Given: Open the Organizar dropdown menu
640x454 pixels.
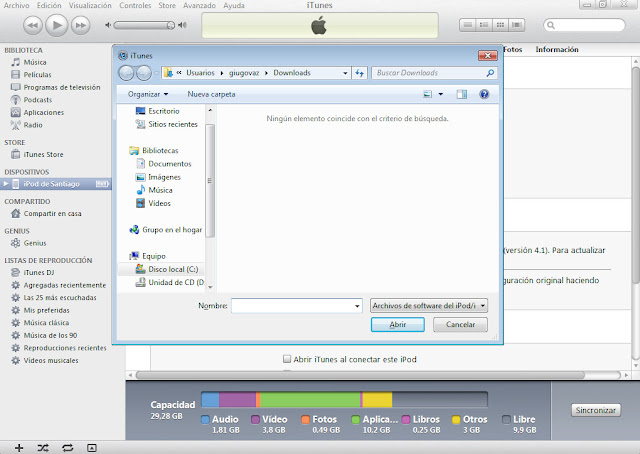Looking at the screenshot, I should click(x=148, y=94).
